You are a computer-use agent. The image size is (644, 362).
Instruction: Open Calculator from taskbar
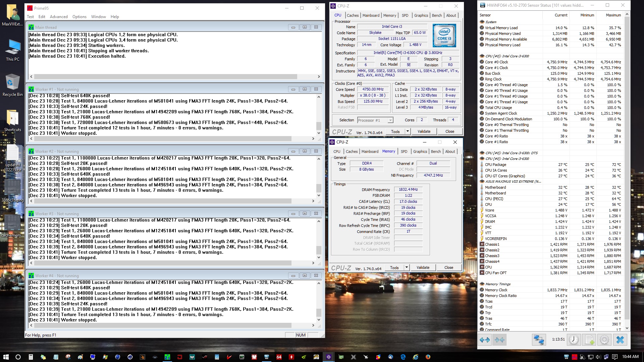[x=31, y=357]
